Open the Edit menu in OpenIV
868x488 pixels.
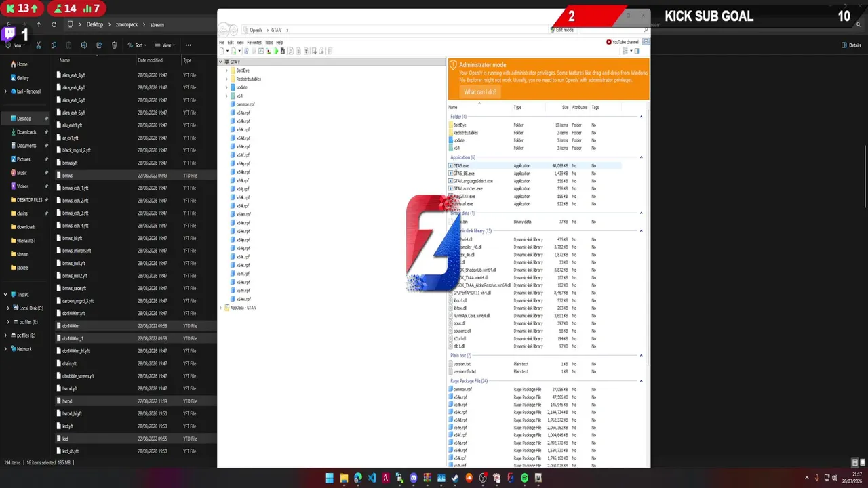point(231,42)
